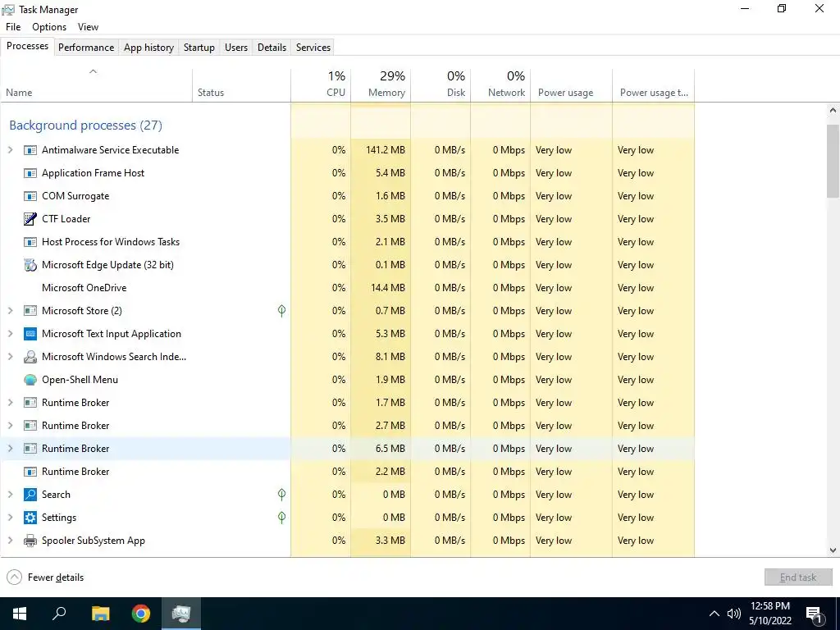Click the Host Process for Windows Tasks icon
Image resolution: width=840 pixels, height=630 pixels.
click(x=30, y=242)
